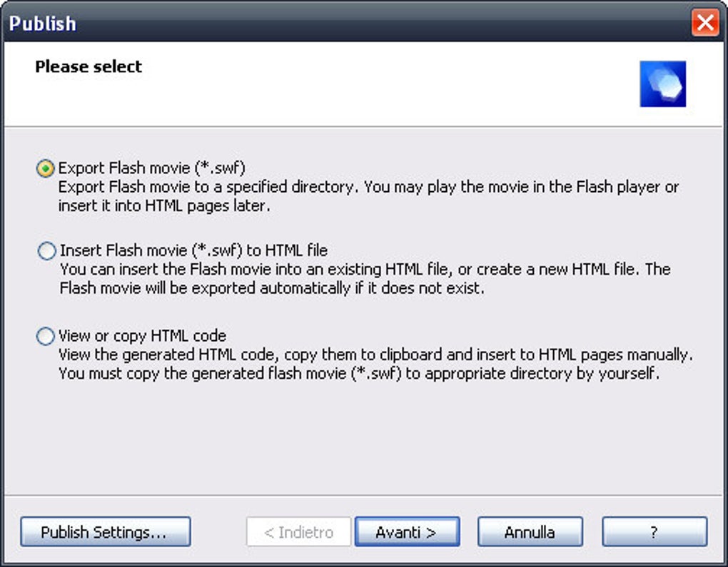Enable the View or copy HTML code radio
Screen dimensions: 728x567
pyautogui.click(x=46, y=336)
